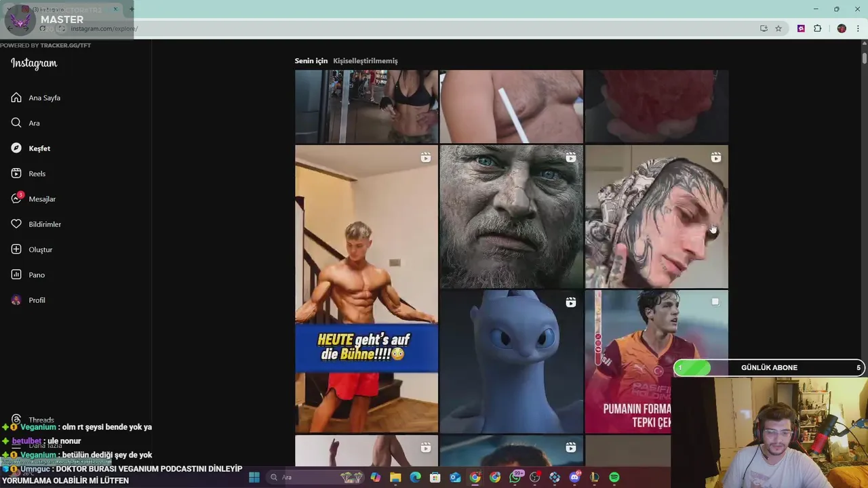Click the Threads link text
Image resolution: width=868 pixels, height=488 pixels.
pyautogui.click(x=41, y=420)
